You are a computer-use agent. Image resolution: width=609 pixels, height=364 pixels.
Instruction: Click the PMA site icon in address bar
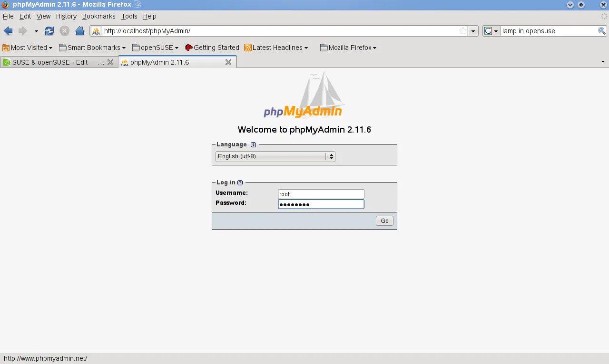pyautogui.click(x=96, y=31)
